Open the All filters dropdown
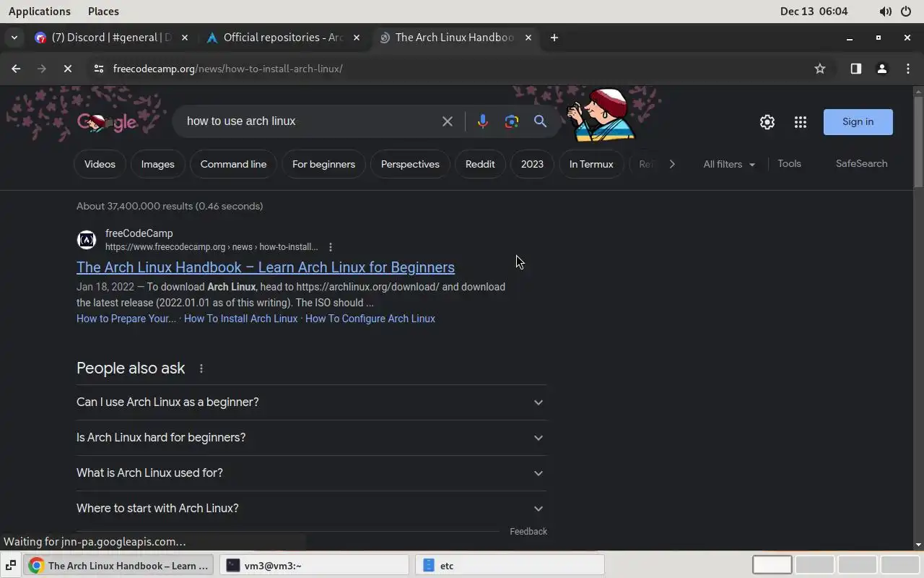 click(729, 164)
